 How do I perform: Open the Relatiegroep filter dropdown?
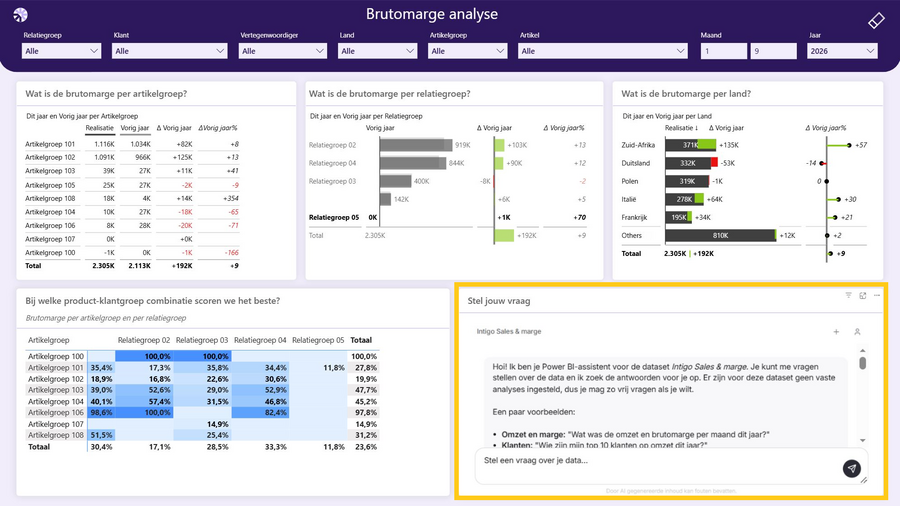[61, 51]
